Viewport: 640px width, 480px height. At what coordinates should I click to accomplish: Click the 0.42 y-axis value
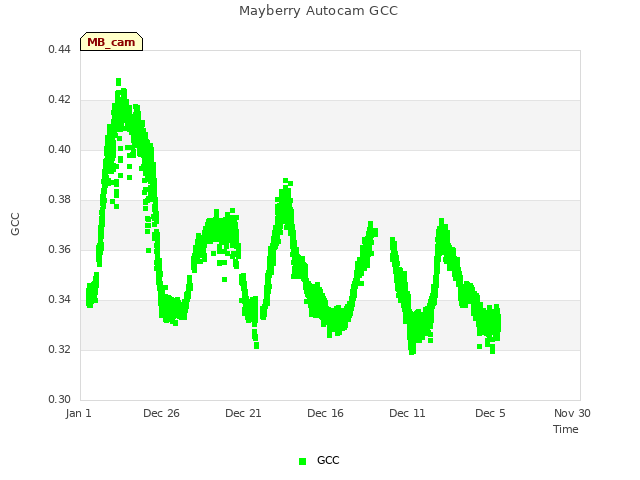click(59, 100)
